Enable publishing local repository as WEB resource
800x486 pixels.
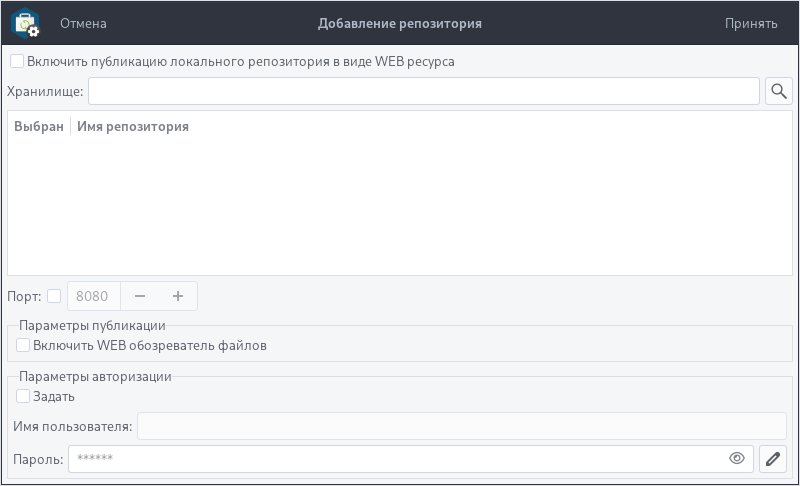[x=17, y=61]
